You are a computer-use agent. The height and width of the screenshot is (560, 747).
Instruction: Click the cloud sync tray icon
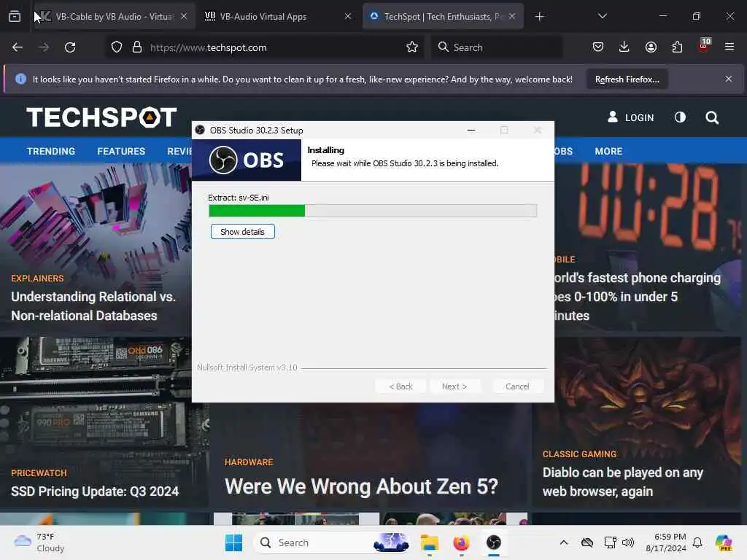coord(587,542)
